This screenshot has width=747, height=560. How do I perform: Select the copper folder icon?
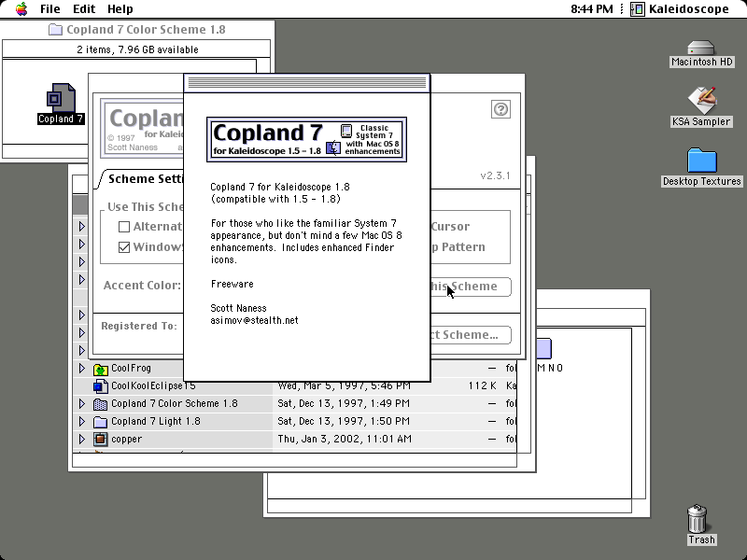(101, 439)
